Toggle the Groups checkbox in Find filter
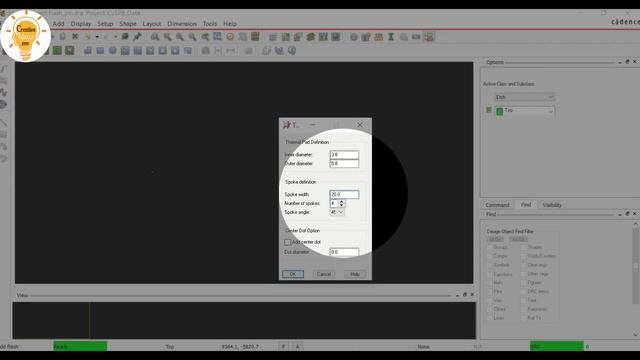The width and height of the screenshot is (640, 360). point(490,247)
